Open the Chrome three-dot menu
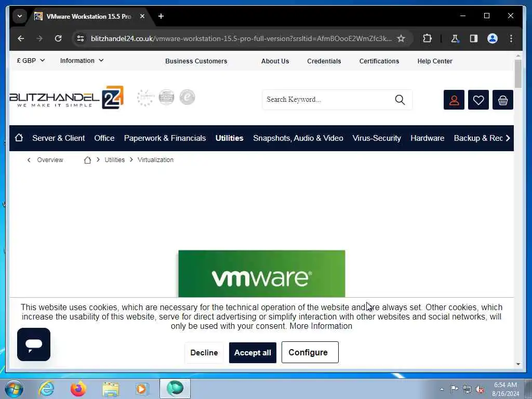This screenshot has width=532, height=399. click(511, 38)
